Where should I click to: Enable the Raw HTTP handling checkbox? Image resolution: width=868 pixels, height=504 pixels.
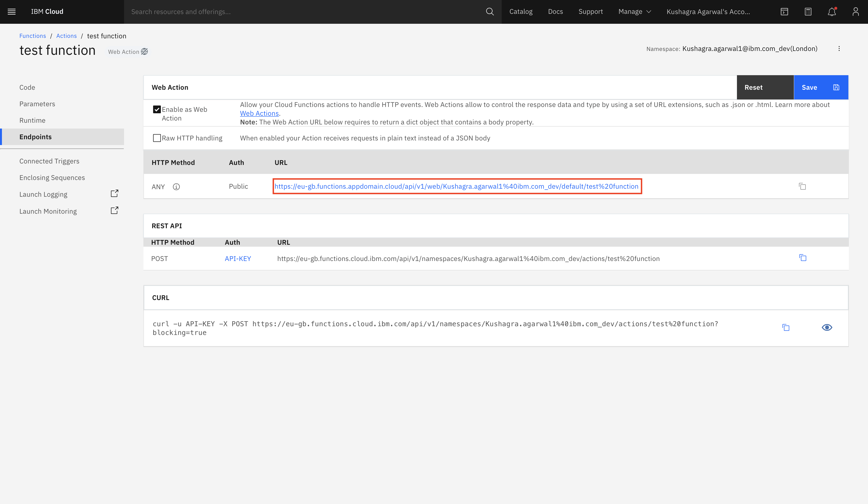tap(157, 138)
